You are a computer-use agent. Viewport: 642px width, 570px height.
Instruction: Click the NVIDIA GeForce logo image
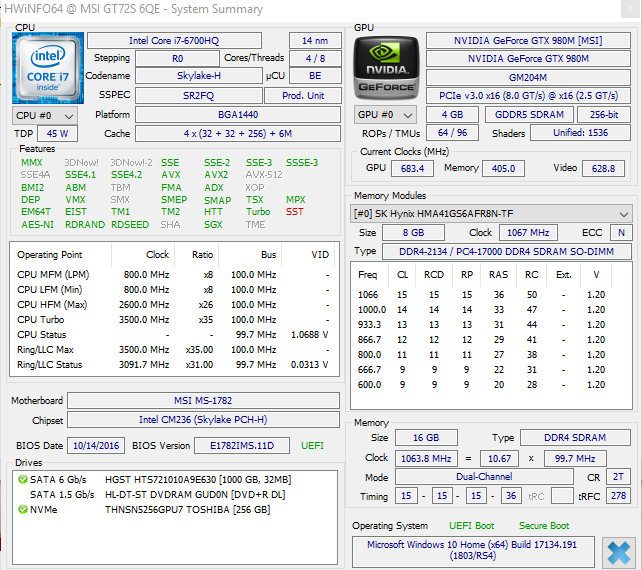coord(386,68)
